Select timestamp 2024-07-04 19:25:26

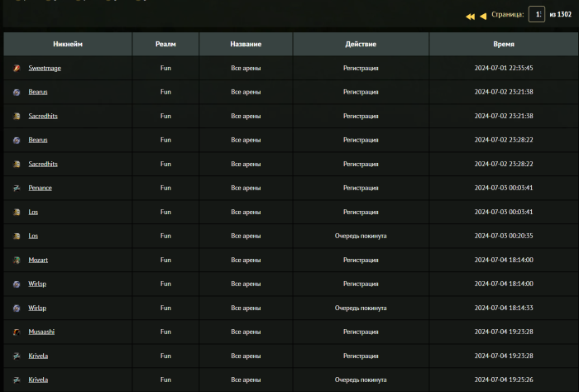point(504,380)
